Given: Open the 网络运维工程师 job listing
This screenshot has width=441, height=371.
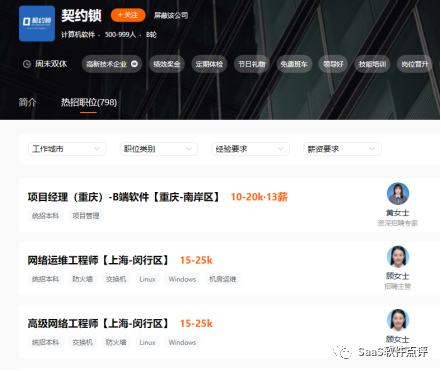Looking at the screenshot, I should 99,260.
